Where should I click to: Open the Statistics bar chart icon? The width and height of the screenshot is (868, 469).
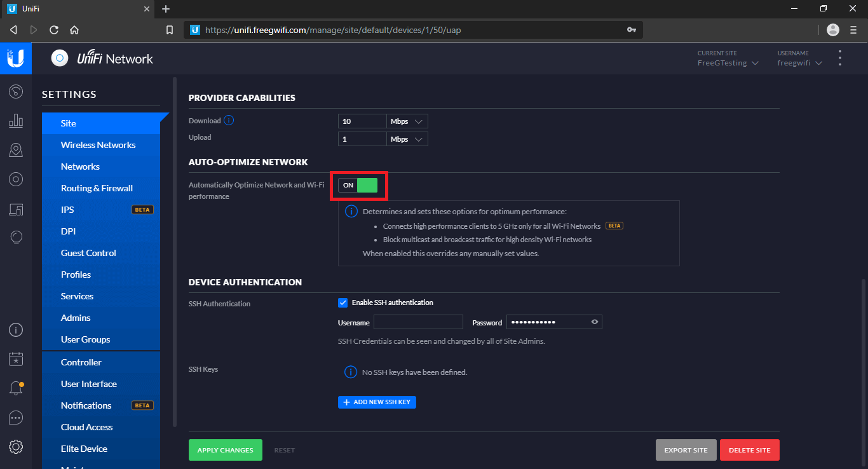[x=16, y=120]
